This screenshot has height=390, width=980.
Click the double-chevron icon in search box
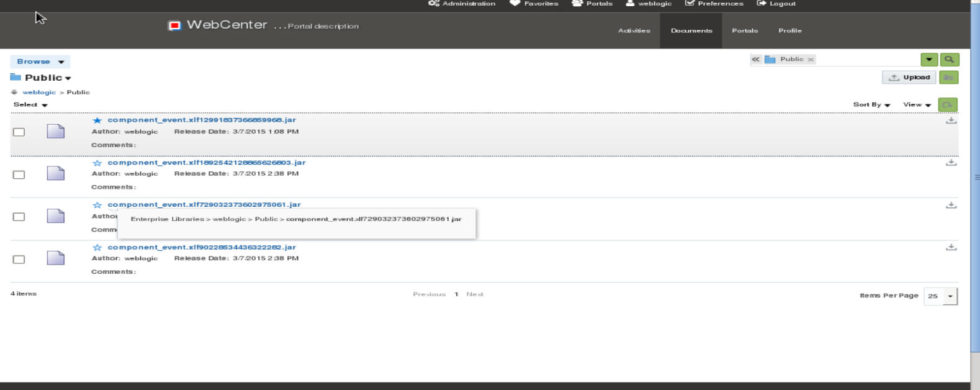(755, 60)
